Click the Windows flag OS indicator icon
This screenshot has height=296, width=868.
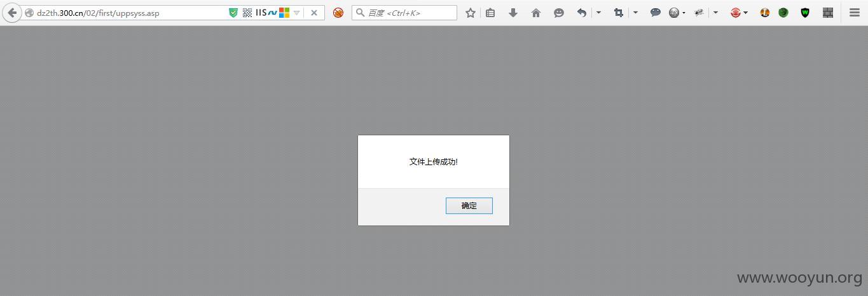point(284,13)
